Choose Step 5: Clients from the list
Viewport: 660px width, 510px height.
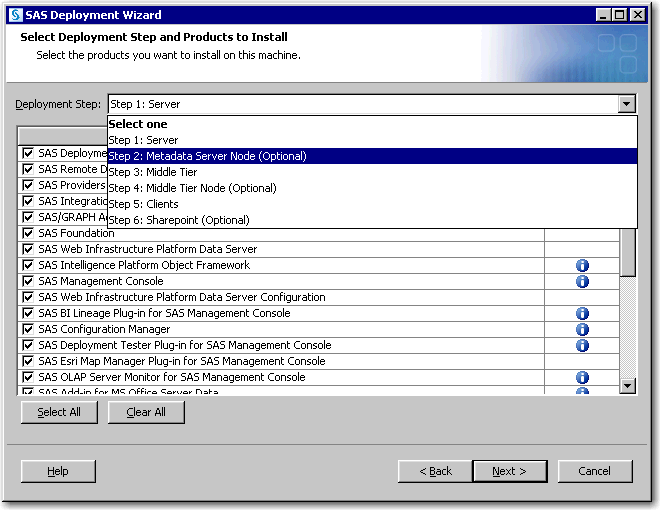[144, 204]
